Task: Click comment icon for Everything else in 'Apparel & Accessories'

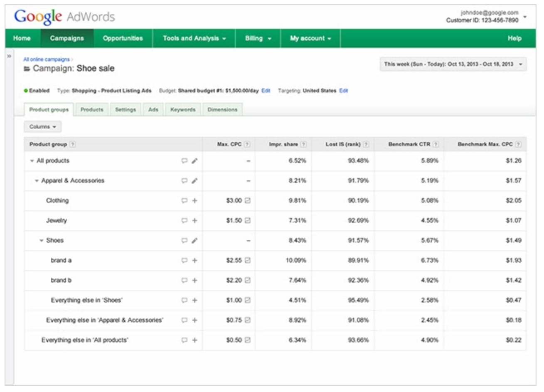Action: (184, 321)
